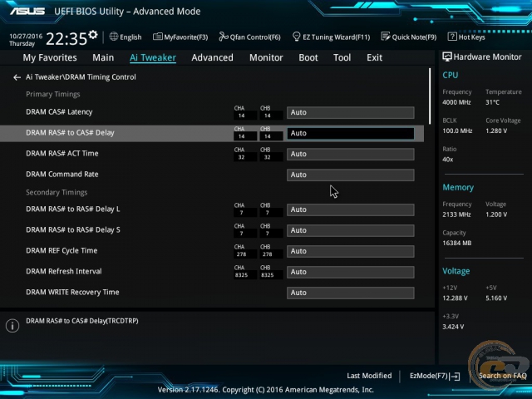Edit DRAM RAS# ACT Time field
The image size is (532, 399).
point(351,154)
